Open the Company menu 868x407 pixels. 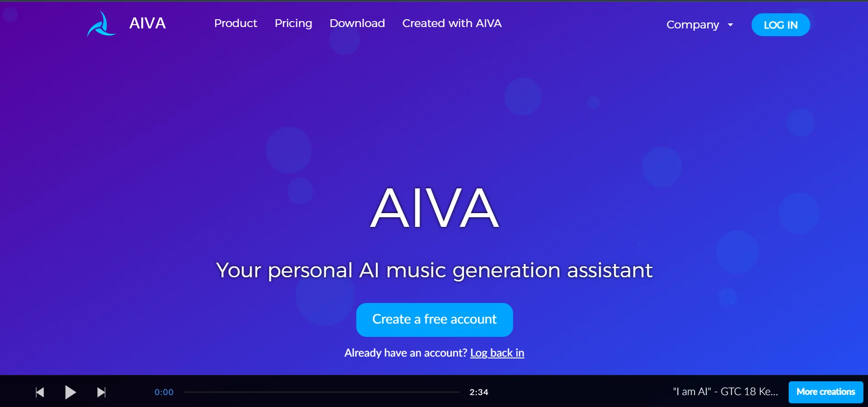tap(693, 25)
